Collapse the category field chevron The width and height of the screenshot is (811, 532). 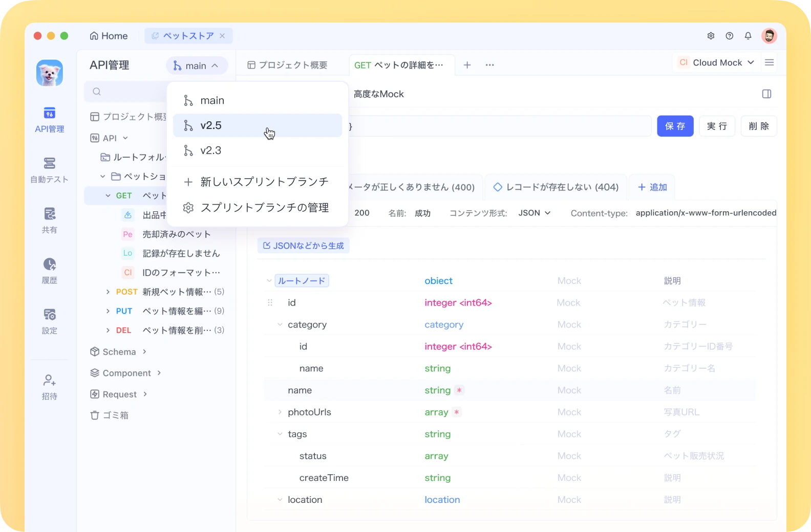coord(280,325)
